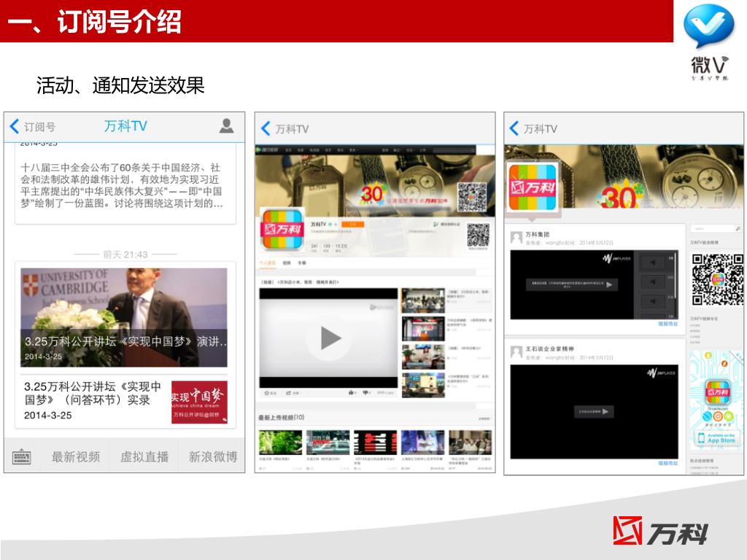The width and height of the screenshot is (747, 560).
Task: Go back using the arrow in the middle phone screen
Action: coord(266,128)
